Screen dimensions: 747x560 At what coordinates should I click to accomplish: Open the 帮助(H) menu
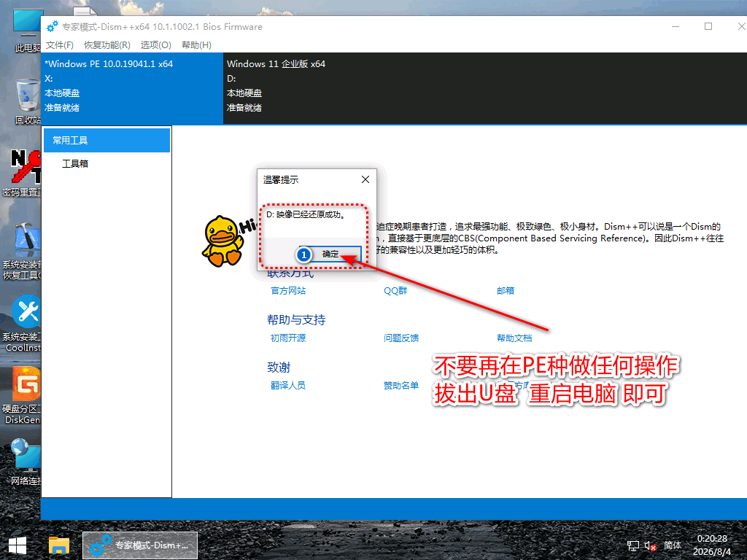(x=196, y=44)
